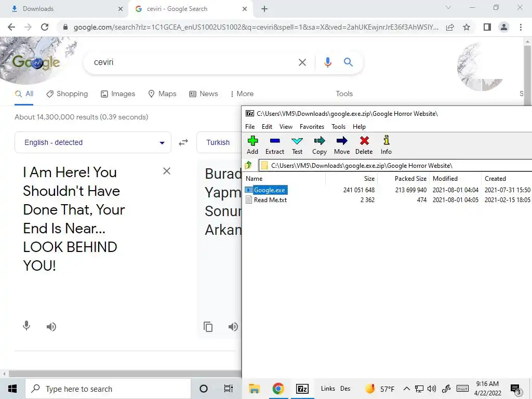Close the Downloads browser tab
Screen dimensions: 532x399
[120, 9]
